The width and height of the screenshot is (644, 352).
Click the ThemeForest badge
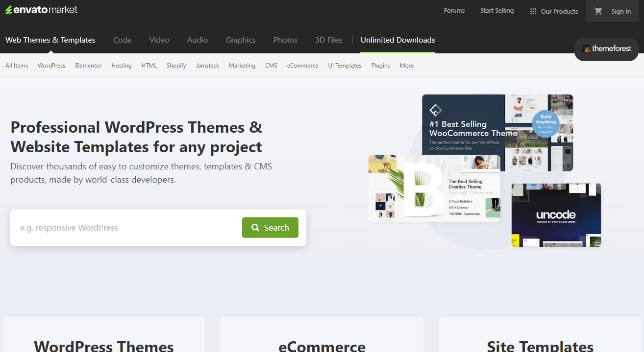(606, 49)
